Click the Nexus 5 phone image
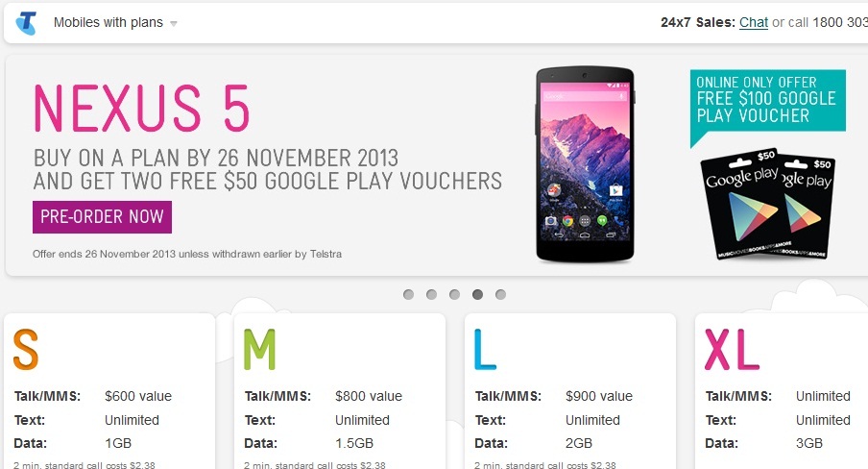The image size is (868, 469). (585, 164)
